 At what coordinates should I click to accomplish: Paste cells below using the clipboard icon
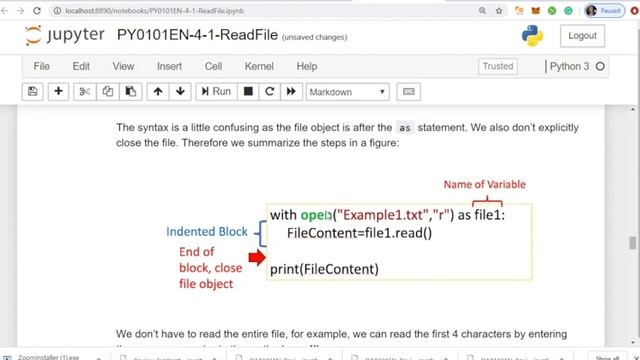[x=131, y=91]
